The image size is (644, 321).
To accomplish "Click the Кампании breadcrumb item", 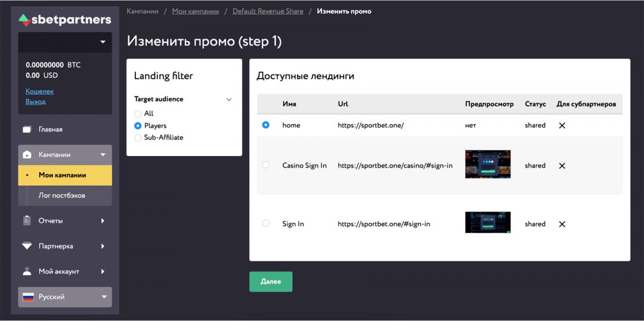I will tap(142, 11).
